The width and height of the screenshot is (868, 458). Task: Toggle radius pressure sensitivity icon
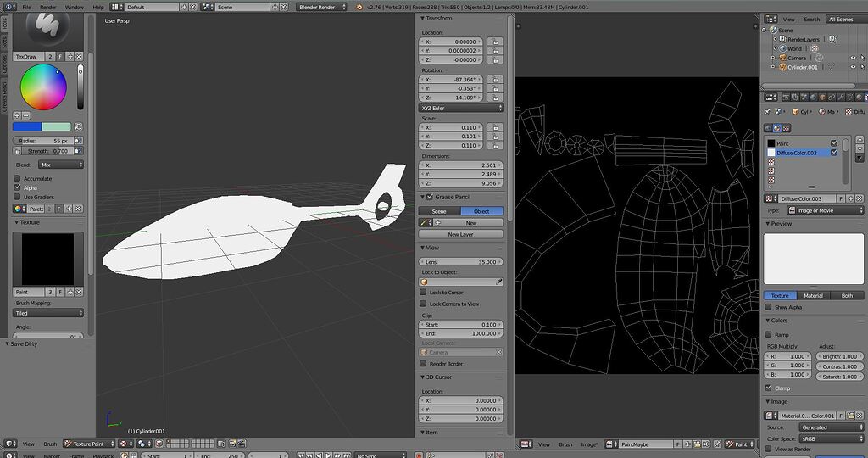(78, 141)
